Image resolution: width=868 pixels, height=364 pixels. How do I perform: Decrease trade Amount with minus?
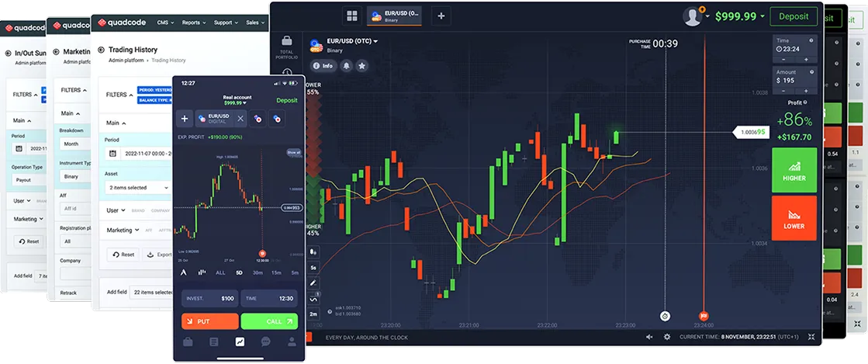coord(783,90)
